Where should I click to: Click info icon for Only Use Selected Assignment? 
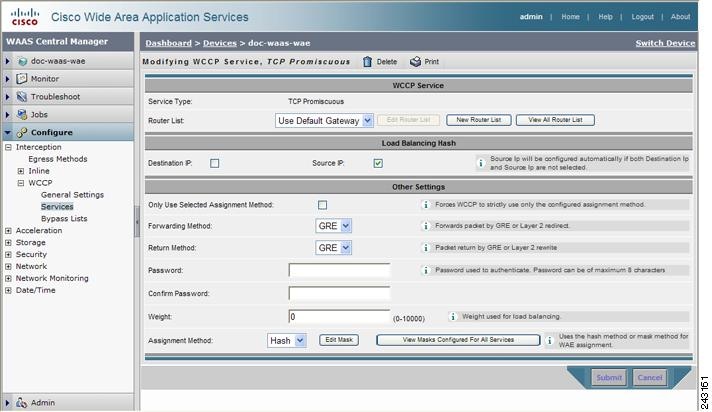tap(425, 205)
